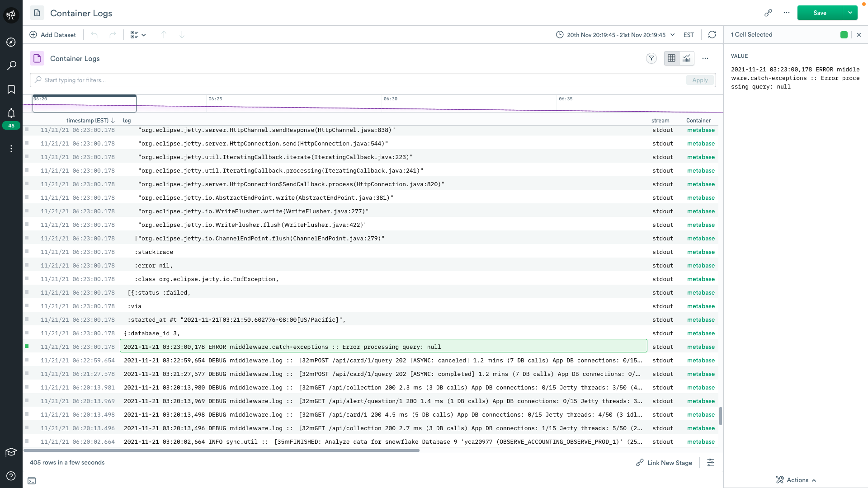Open the time range picker dropdown
The width and height of the screenshot is (868, 488).
615,35
